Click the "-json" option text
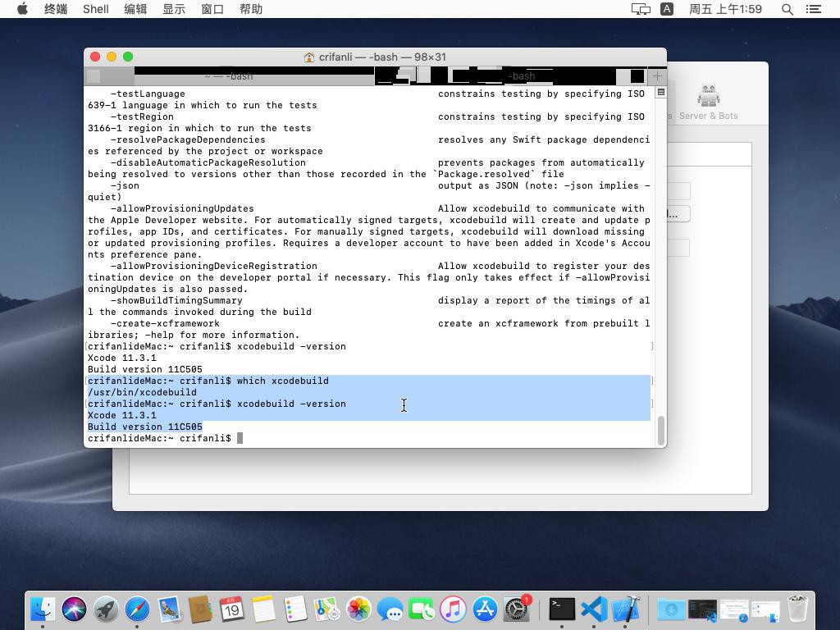 coord(125,186)
